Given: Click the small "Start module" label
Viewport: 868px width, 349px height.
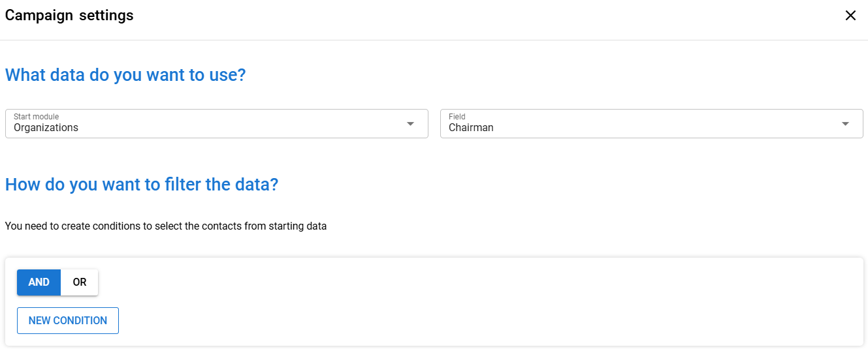Looking at the screenshot, I should [36, 117].
